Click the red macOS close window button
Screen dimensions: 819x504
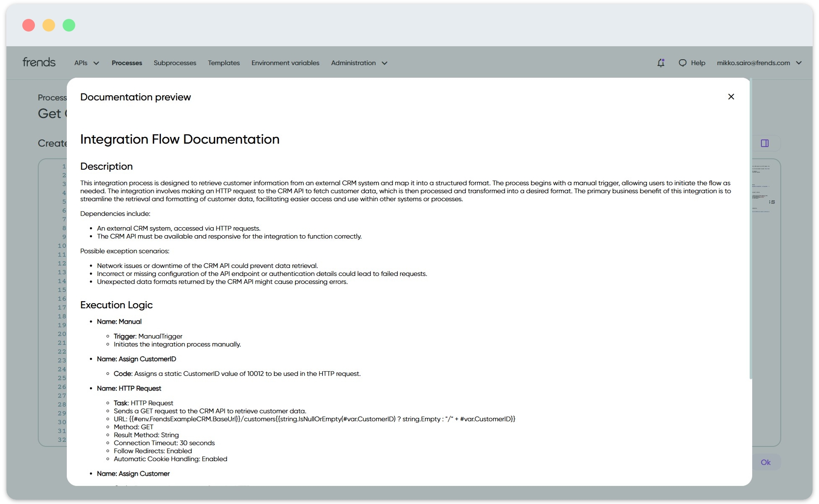[x=29, y=25]
